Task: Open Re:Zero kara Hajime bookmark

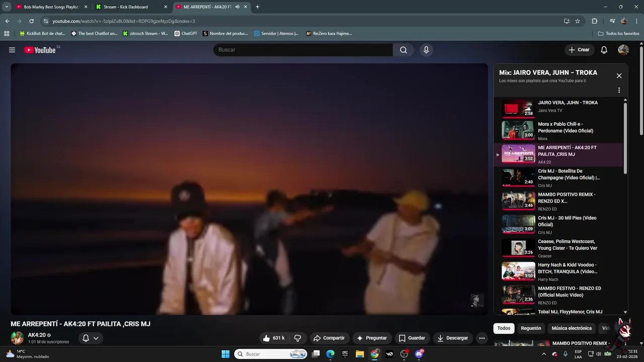Action: pos(329,34)
